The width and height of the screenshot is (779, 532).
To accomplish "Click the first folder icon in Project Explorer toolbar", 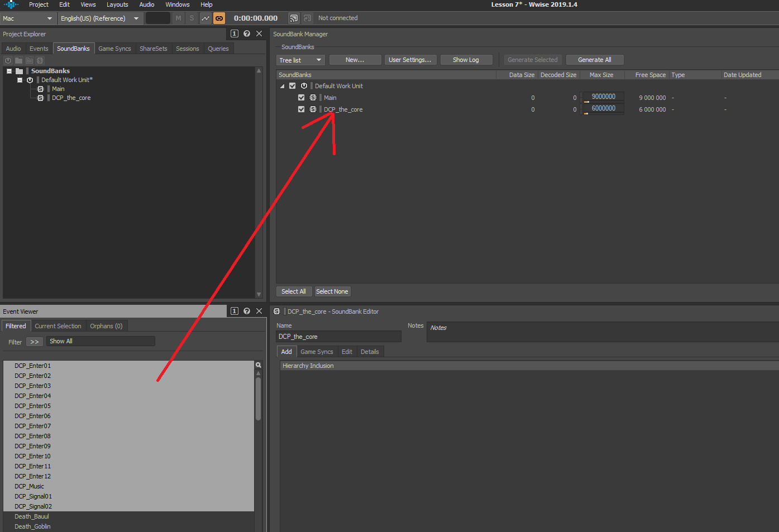I will (18, 60).
